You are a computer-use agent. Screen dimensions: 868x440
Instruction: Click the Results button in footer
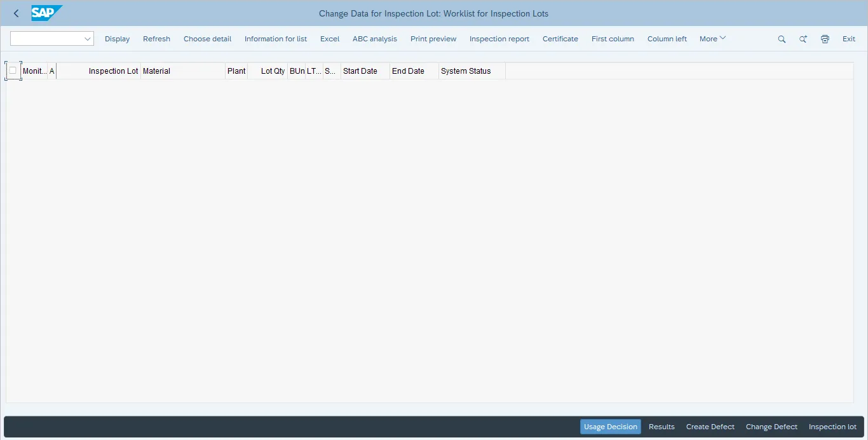tap(661, 427)
